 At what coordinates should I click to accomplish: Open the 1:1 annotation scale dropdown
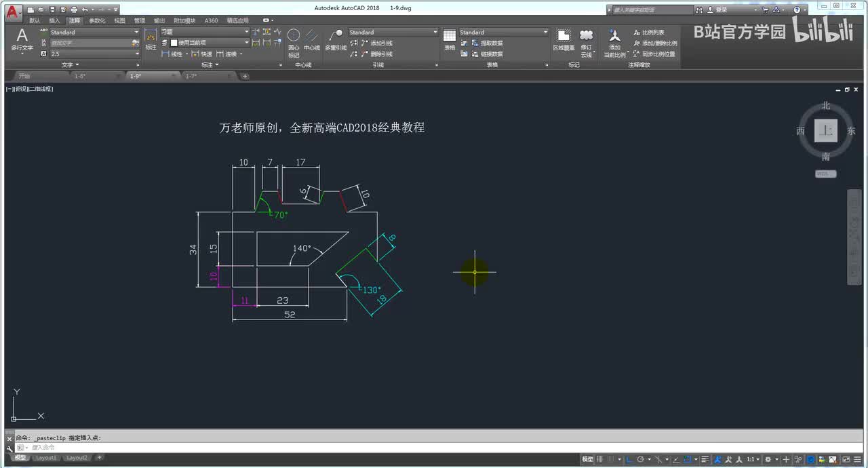753,459
